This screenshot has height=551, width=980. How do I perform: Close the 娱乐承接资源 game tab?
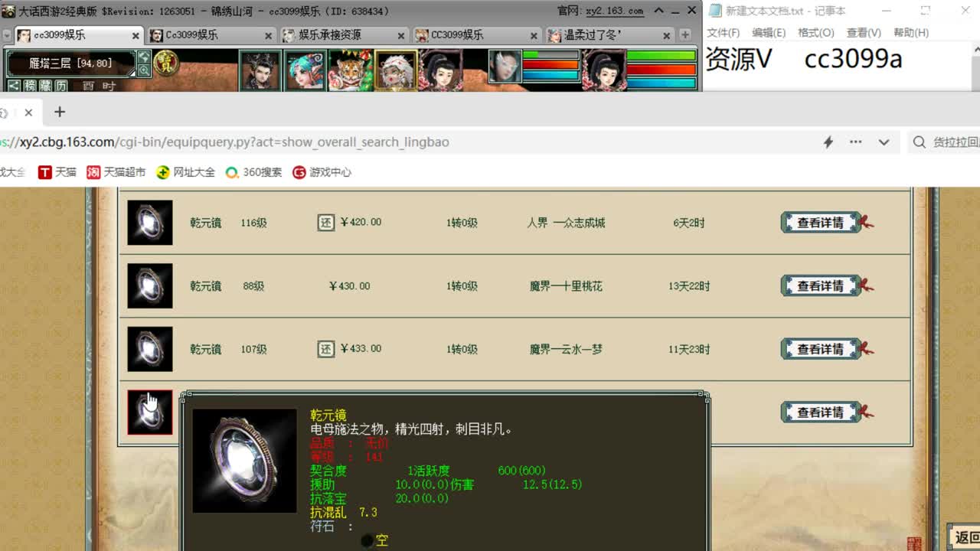point(401,36)
